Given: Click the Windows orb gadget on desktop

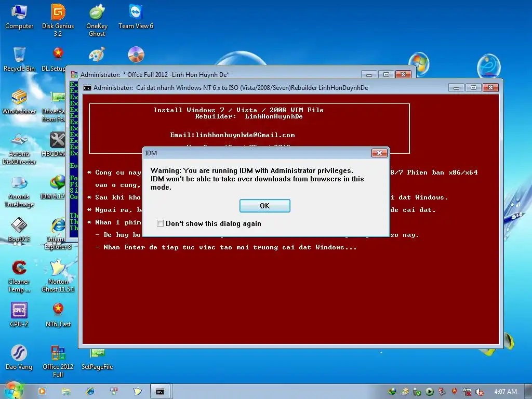Looking at the screenshot, I should point(419,63).
